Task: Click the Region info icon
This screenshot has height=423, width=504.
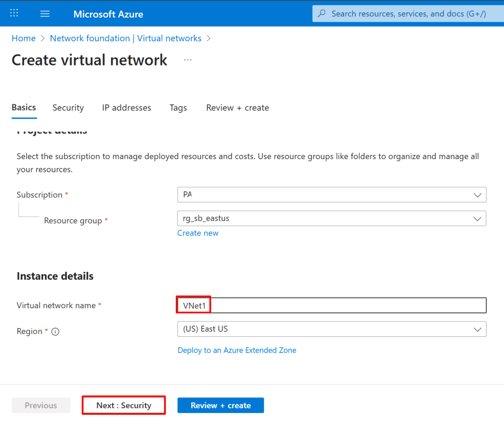Action: (x=56, y=332)
